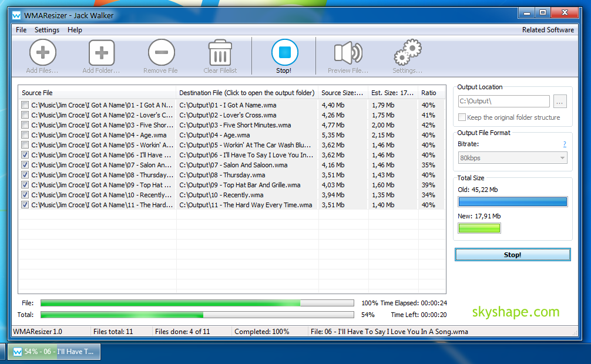
Task: Click the browse button next to output path
Action: click(x=560, y=102)
